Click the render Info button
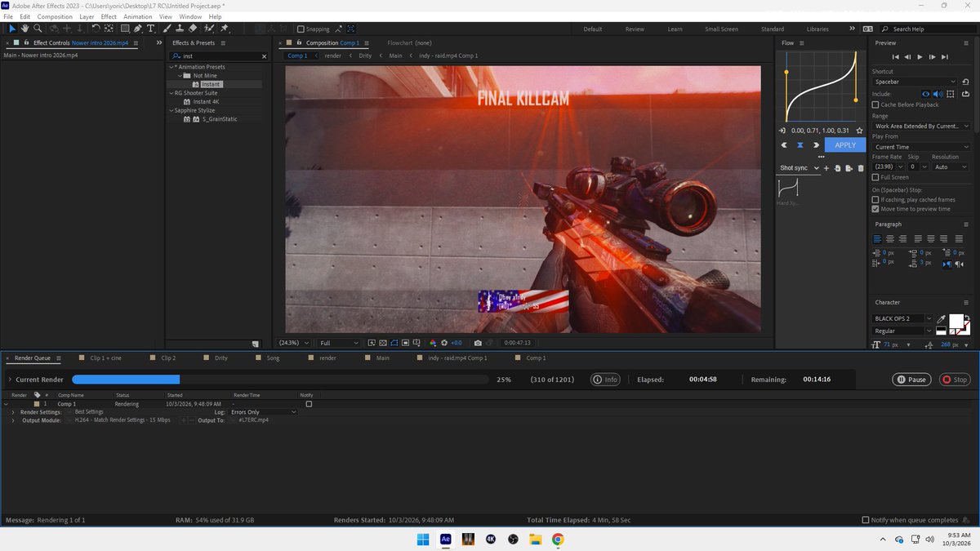 coord(607,380)
